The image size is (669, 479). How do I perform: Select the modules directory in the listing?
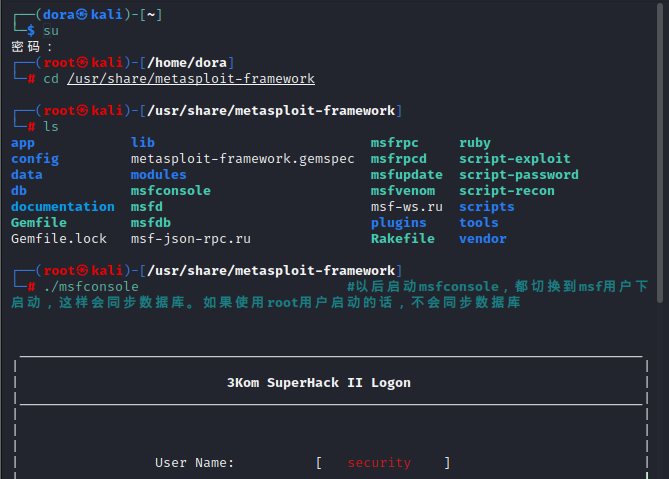tap(159, 175)
